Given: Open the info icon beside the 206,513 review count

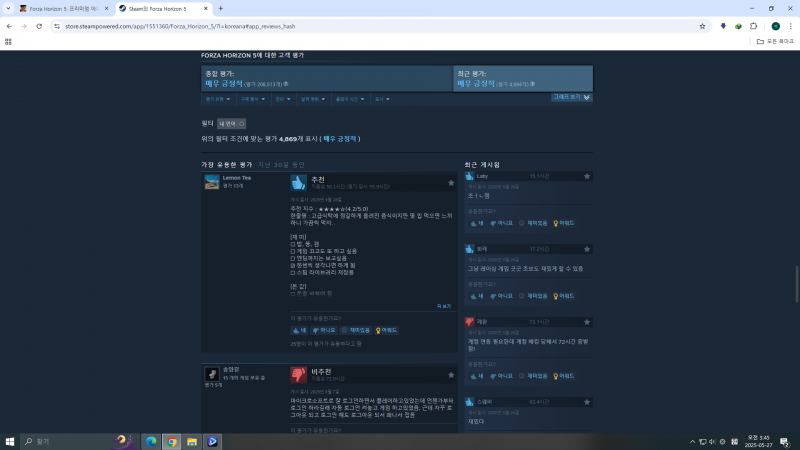Looking at the screenshot, I should (286, 84).
